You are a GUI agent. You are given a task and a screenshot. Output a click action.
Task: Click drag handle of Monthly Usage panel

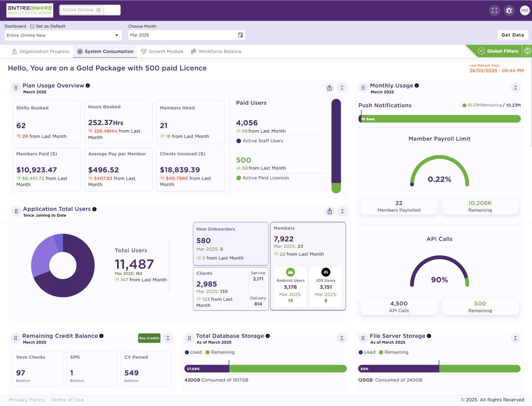[x=363, y=88]
